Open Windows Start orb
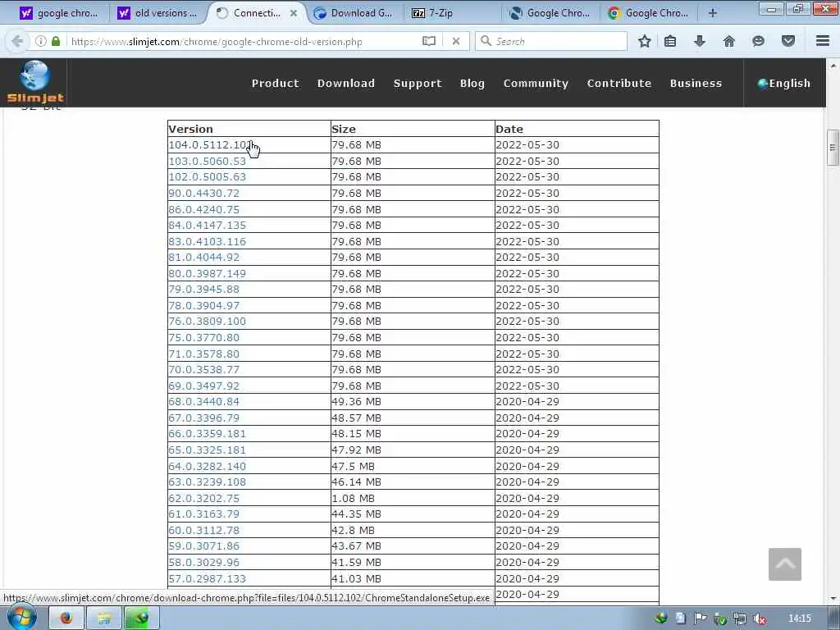The height and width of the screenshot is (630, 840). 22,617
